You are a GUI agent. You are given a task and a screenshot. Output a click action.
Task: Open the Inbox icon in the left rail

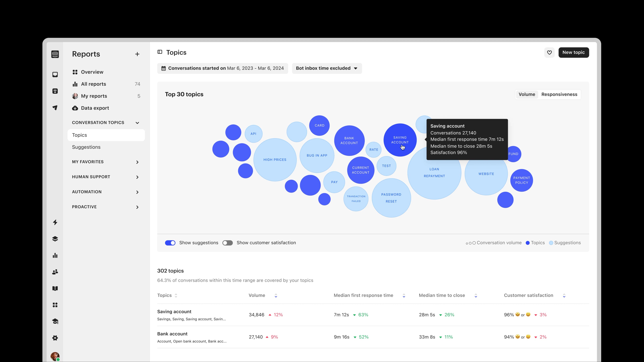[x=55, y=74]
